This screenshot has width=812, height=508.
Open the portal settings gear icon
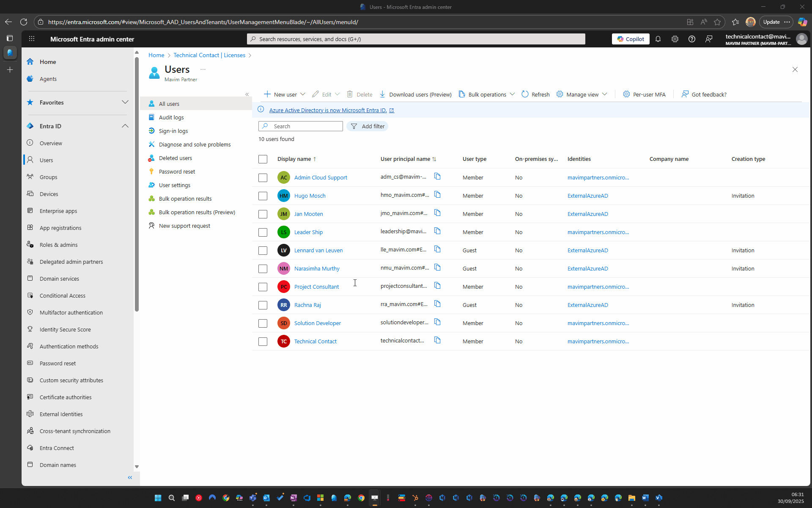(x=675, y=39)
